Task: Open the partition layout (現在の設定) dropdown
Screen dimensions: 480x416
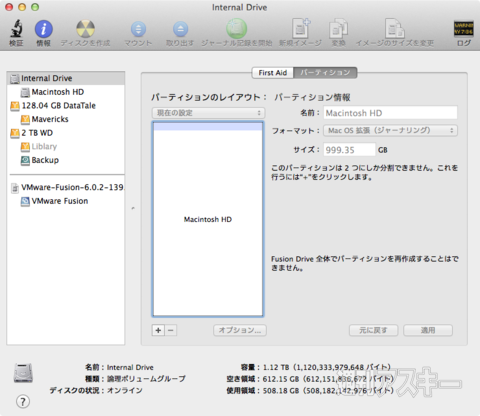Action: click(209, 113)
